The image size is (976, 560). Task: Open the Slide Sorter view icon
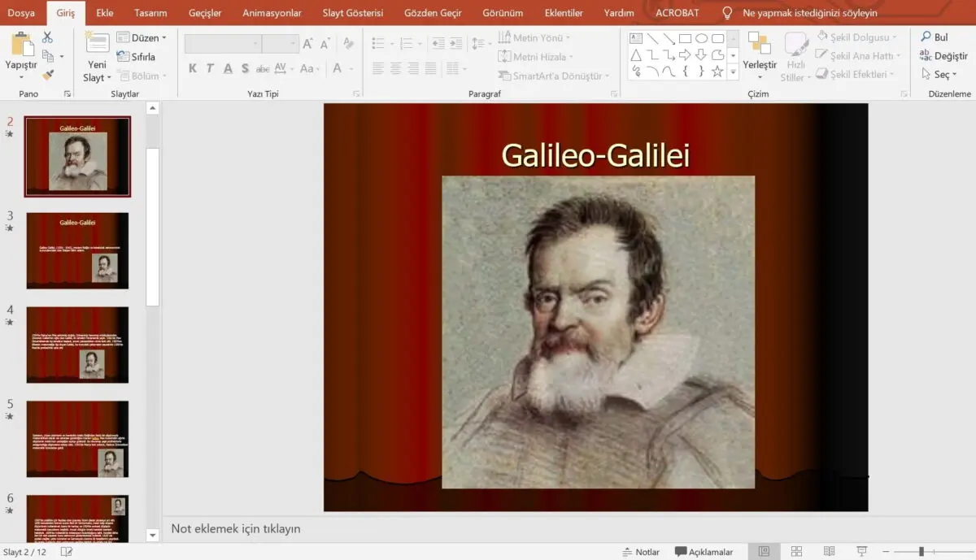pos(797,552)
